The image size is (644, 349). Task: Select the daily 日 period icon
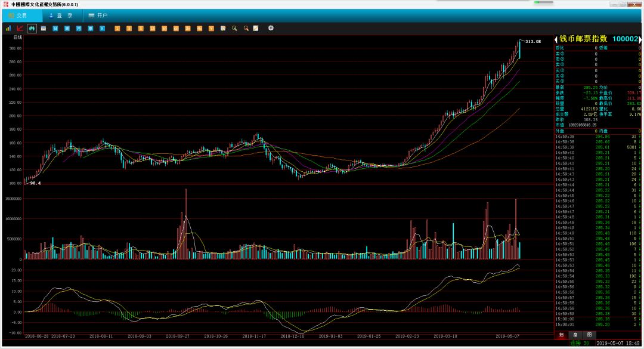click(x=55, y=29)
